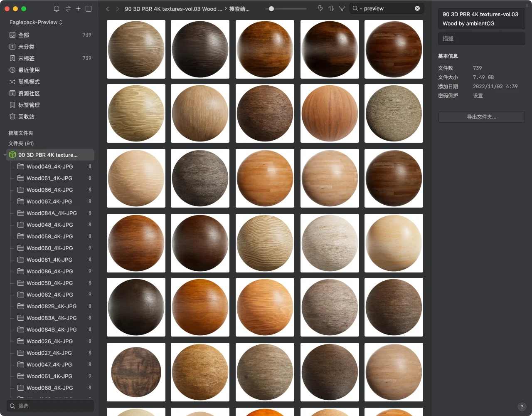Open the sort order arrows icon
Image resolution: width=532 pixels, height=416 pixels.
click(331, 8)
